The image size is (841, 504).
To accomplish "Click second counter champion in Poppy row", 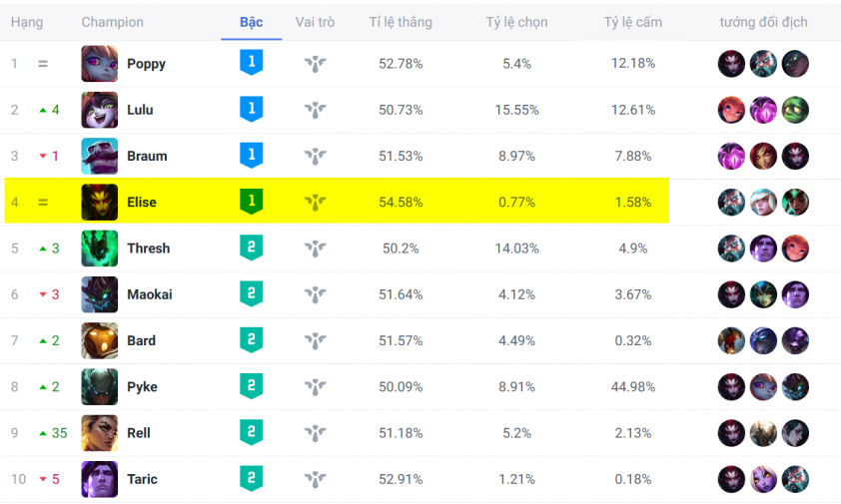I will 763,64.
